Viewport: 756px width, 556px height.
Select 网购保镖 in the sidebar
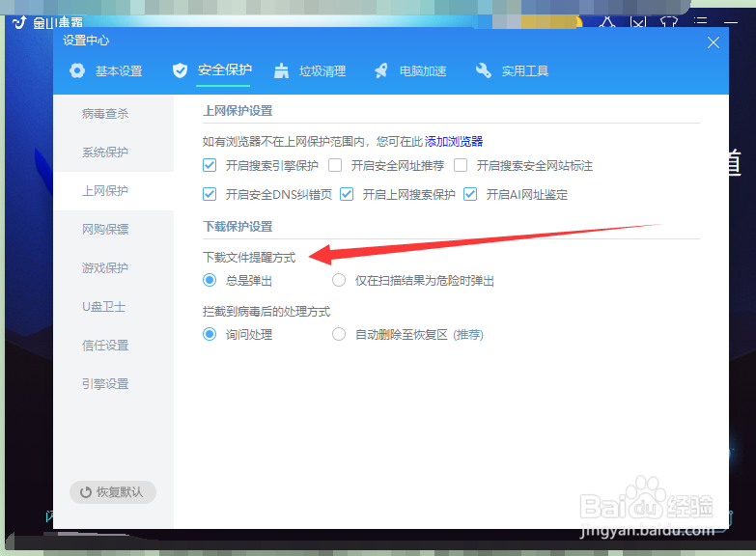click(113, 230)
